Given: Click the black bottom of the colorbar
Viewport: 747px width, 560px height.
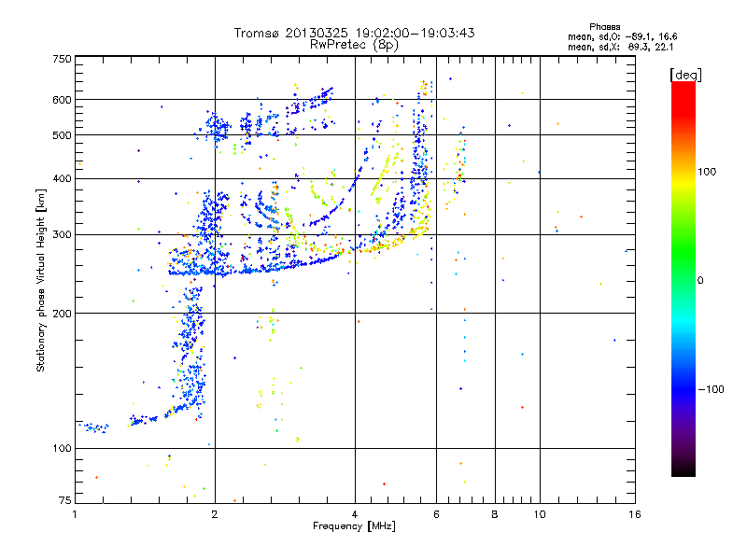Looking at the screenshot, I should [x=684, y=471].
